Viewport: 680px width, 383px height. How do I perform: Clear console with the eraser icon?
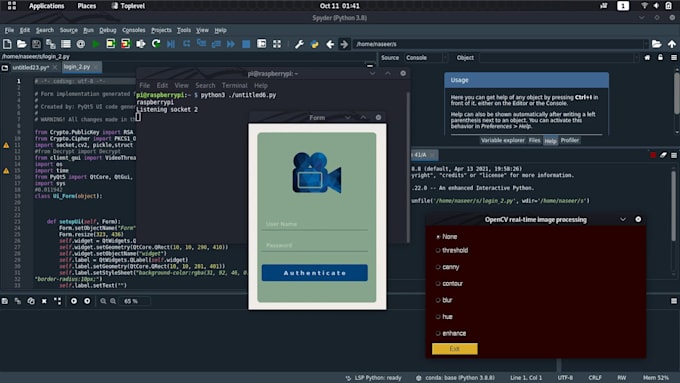663,155
